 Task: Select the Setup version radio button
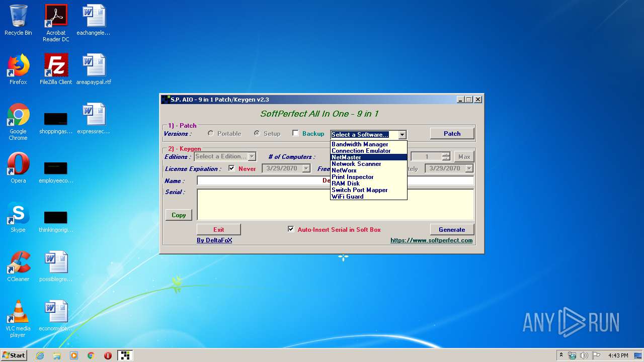click(257, 133)
